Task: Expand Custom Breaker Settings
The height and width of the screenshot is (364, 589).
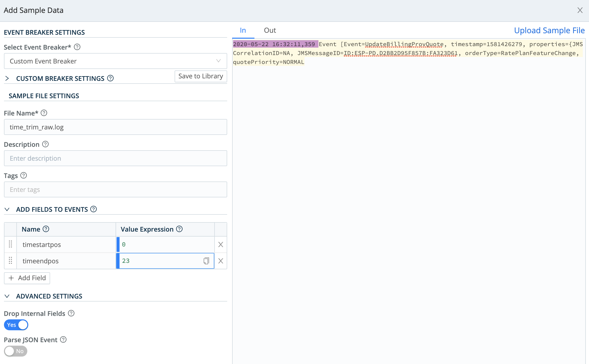Action: (7, 78)
